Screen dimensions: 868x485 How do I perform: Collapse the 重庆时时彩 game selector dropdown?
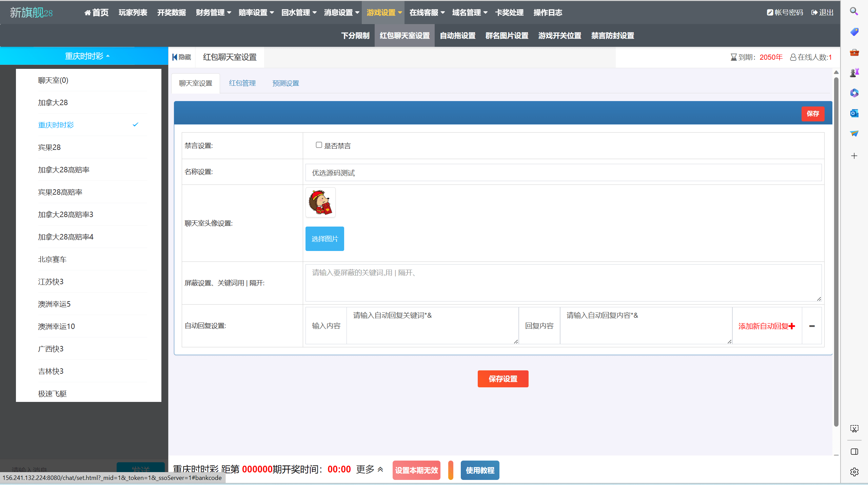pos(87,56)
